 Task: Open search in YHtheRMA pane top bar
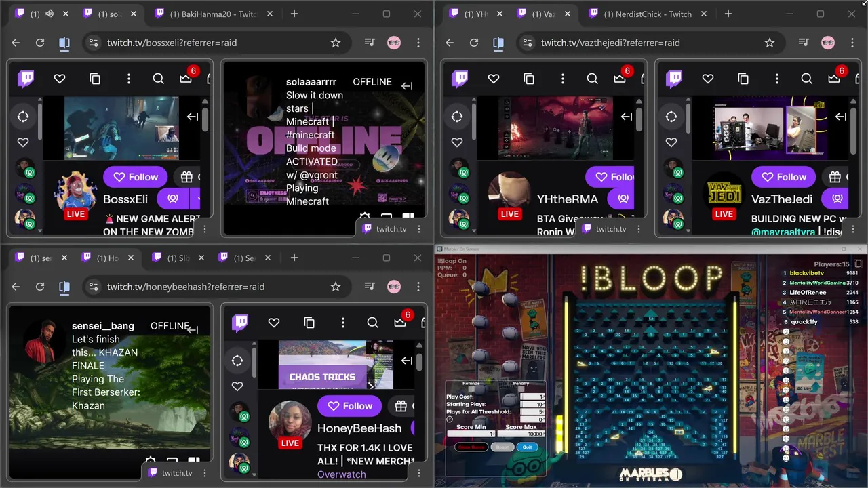(593, 79)
